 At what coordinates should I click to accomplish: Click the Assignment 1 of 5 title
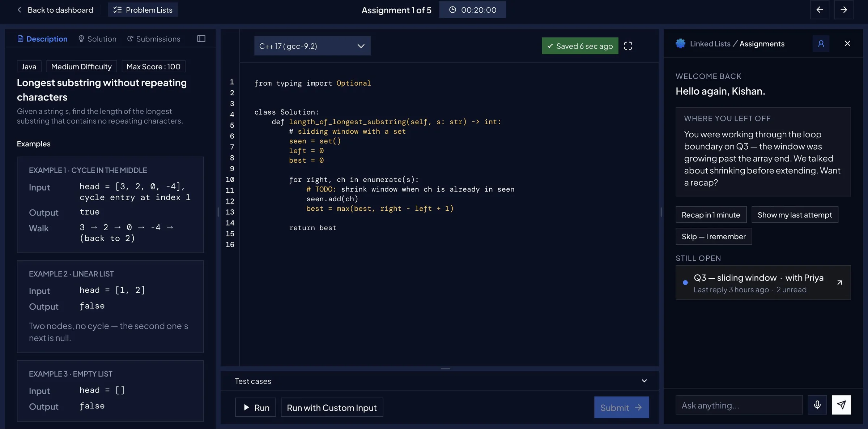point(396,10)
